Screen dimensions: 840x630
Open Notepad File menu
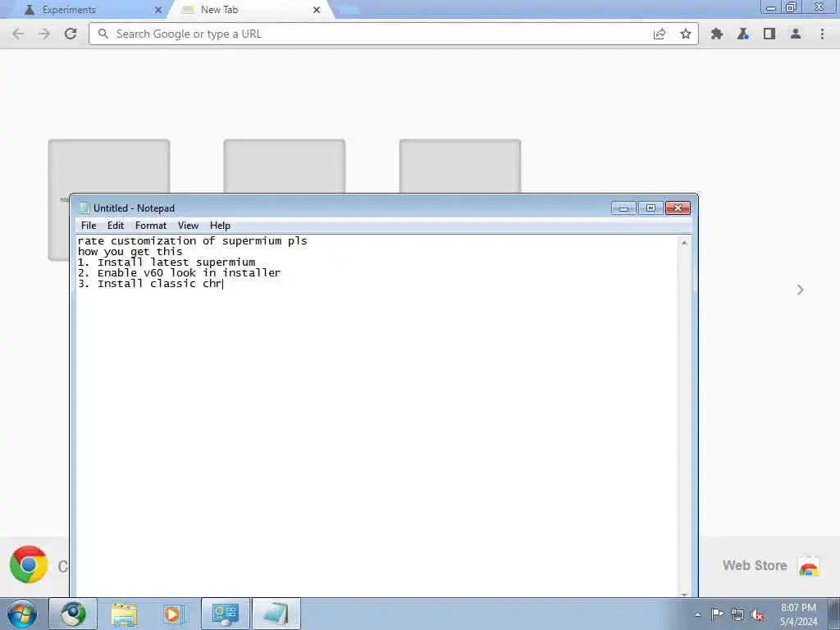[89, 226]
